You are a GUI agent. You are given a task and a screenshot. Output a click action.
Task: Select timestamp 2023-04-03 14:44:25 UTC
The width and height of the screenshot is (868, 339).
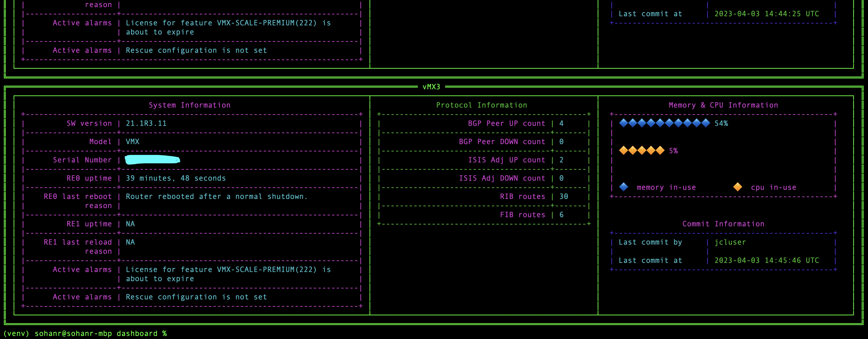(x=767, y=14)
